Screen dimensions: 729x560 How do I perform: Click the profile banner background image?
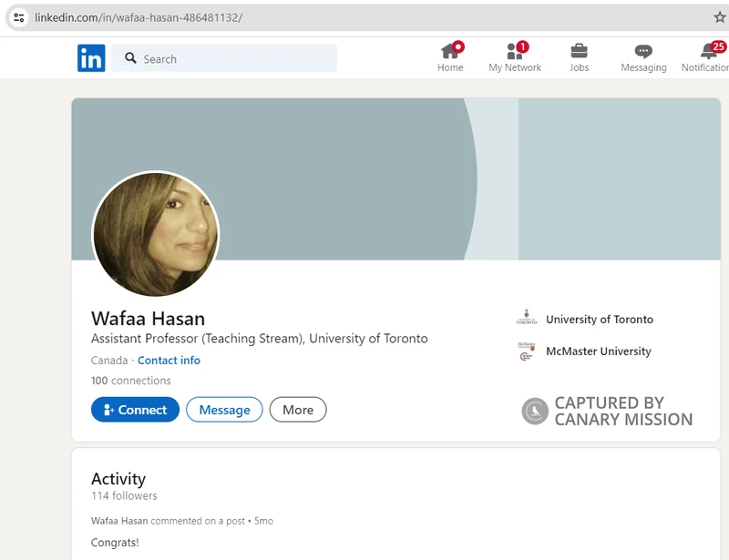[395, 178]
